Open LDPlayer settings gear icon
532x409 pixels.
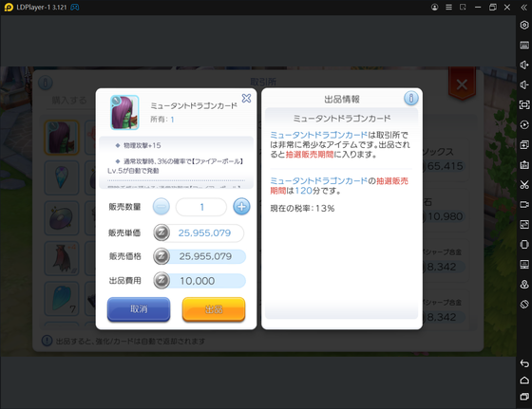pos(524,25)
